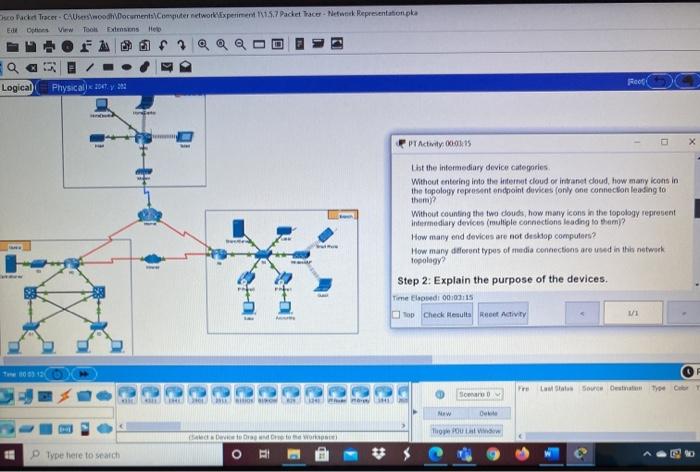Pick the 1240 router model
Screen dimensions: 700x472
pyautogui.click(x=314, y=395)
